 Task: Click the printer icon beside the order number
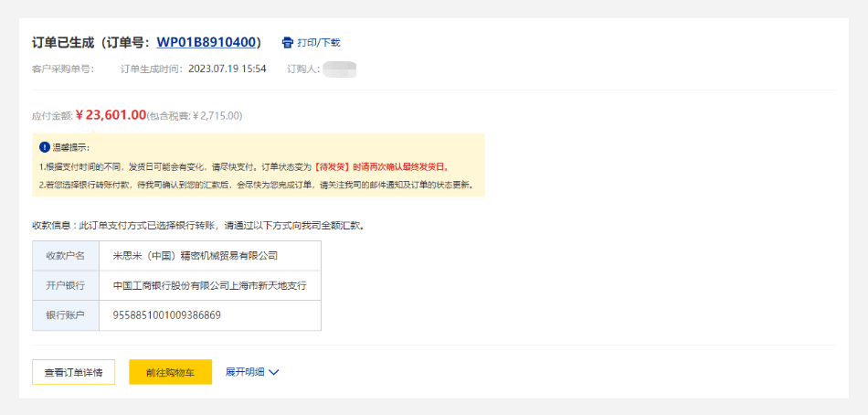click(x=288, y=42)
